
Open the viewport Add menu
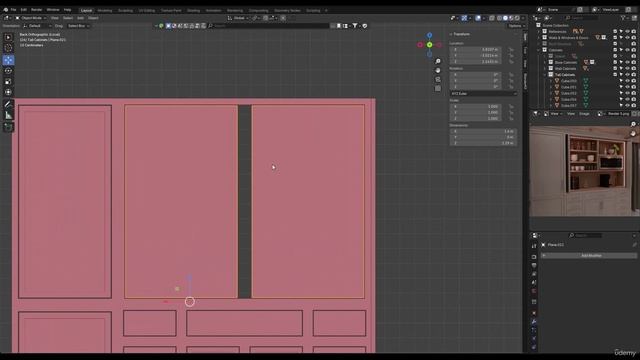[x=80, y=18]
